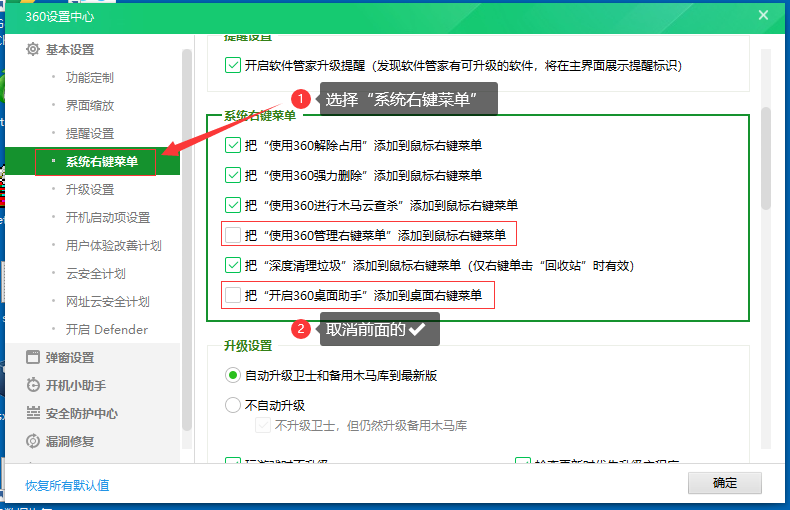Check 使用360管理右键菜单 option

click(x=233, y=235)
